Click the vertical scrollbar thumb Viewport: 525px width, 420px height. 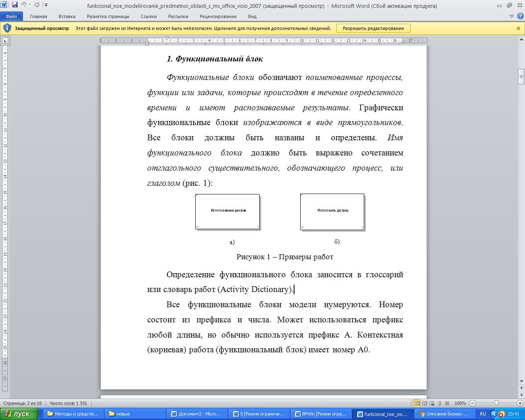(521, 76)
